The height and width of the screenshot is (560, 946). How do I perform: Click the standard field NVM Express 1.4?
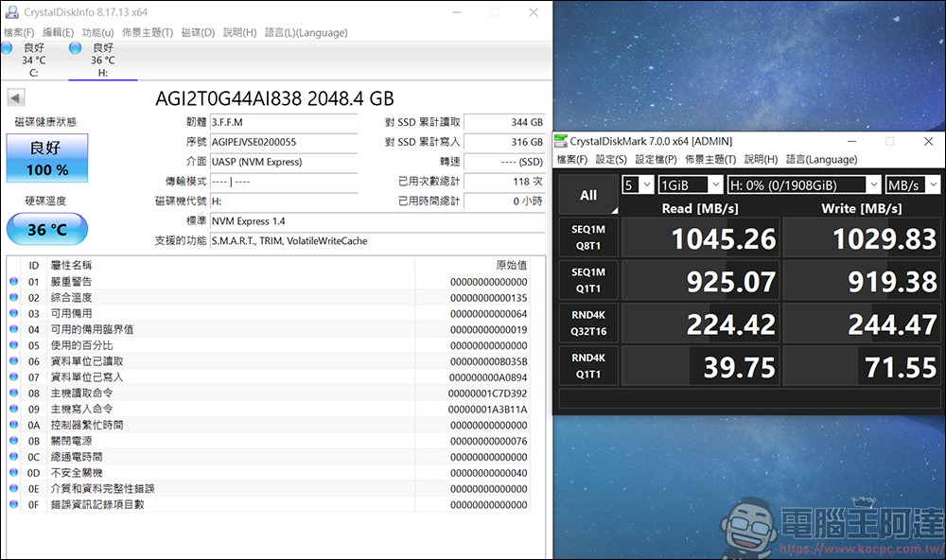click(x=377, y=220)
